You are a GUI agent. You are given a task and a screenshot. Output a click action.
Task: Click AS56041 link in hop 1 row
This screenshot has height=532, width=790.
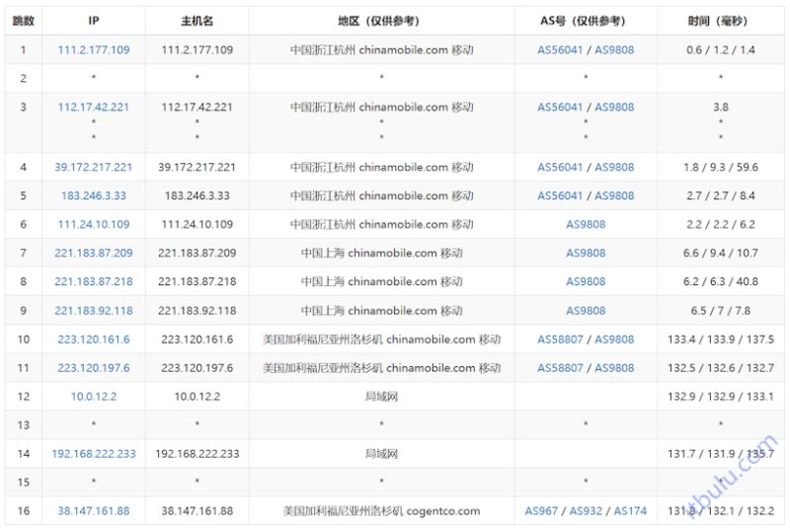tap(560, 50)
